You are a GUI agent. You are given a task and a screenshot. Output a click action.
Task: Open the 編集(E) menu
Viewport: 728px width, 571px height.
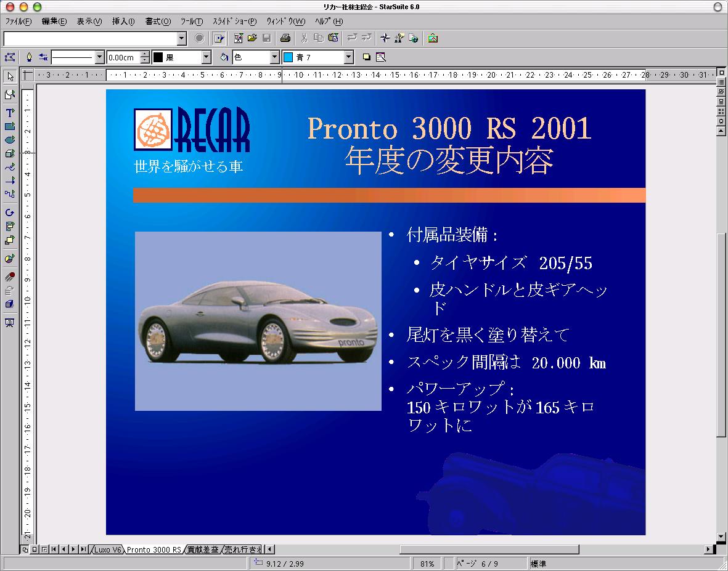54,22
